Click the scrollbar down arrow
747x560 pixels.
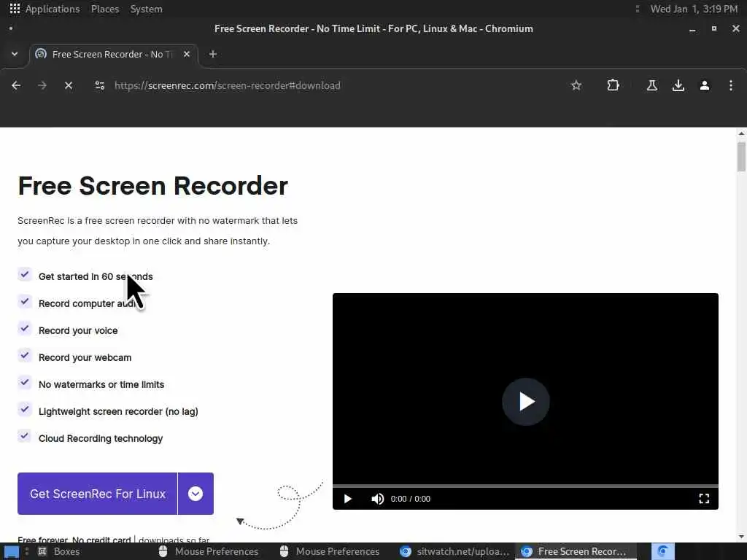pyautogui.click(x=741, y=537)
